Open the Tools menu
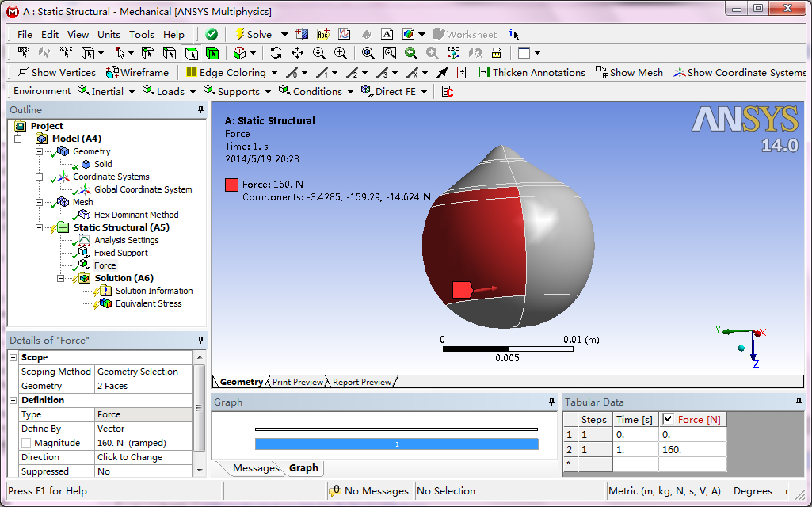 [x=141, y=34]
